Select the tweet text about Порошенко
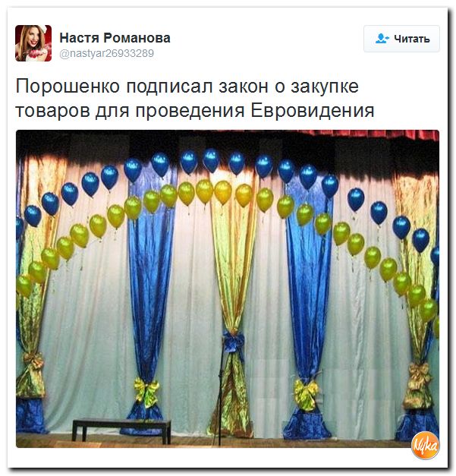456x476 pixels. tap(195, 99)
